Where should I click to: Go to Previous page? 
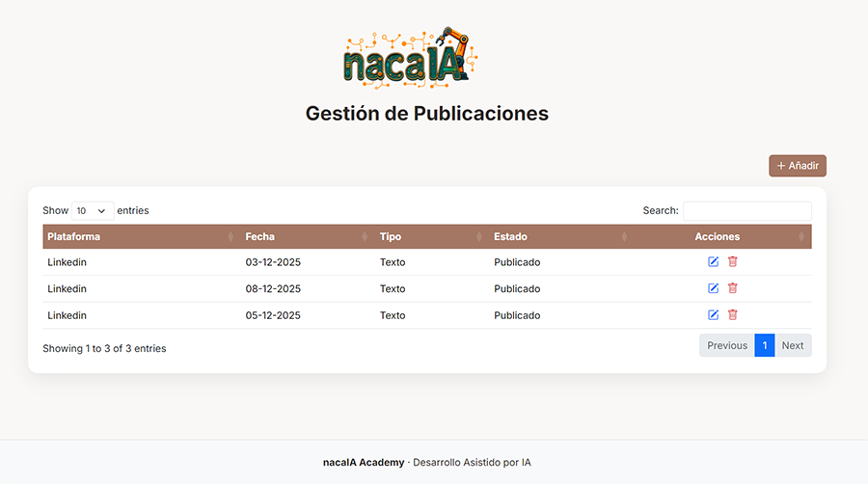[727, 345]
